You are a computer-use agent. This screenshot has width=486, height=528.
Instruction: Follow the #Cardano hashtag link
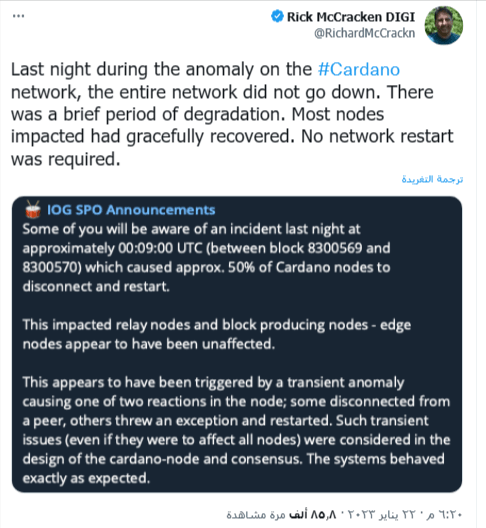coord(359,70)
